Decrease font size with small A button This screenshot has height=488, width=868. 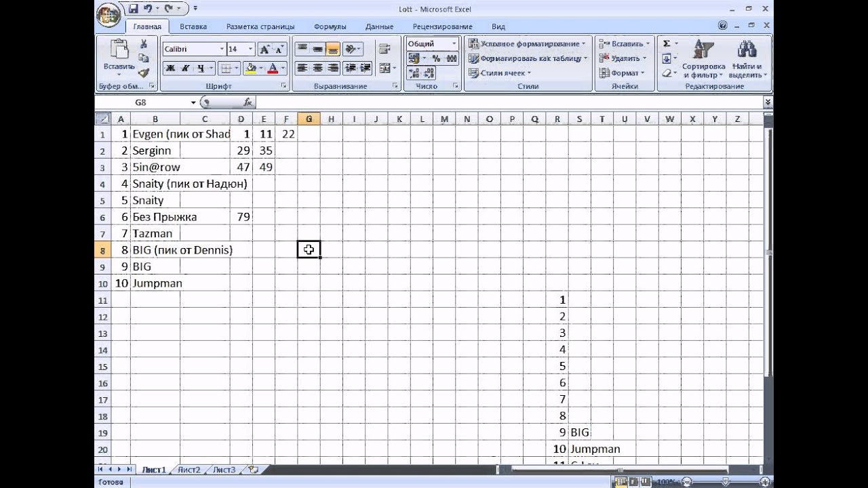[x=279, y=49]
